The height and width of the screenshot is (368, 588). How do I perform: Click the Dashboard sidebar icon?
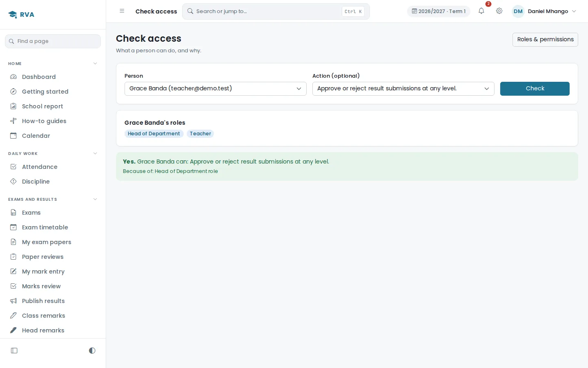(x=13, y=77)
